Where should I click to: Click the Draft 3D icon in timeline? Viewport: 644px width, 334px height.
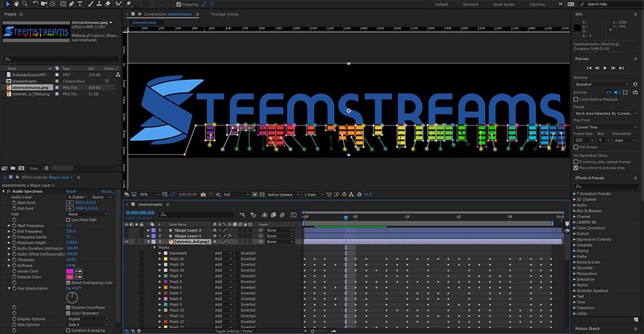point(253,214)
